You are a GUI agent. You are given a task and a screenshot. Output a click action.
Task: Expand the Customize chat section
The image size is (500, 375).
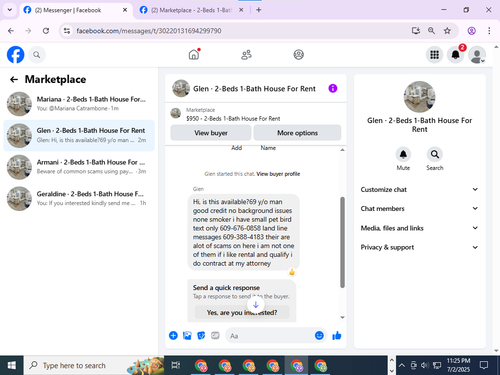click(x=419, y=189)
